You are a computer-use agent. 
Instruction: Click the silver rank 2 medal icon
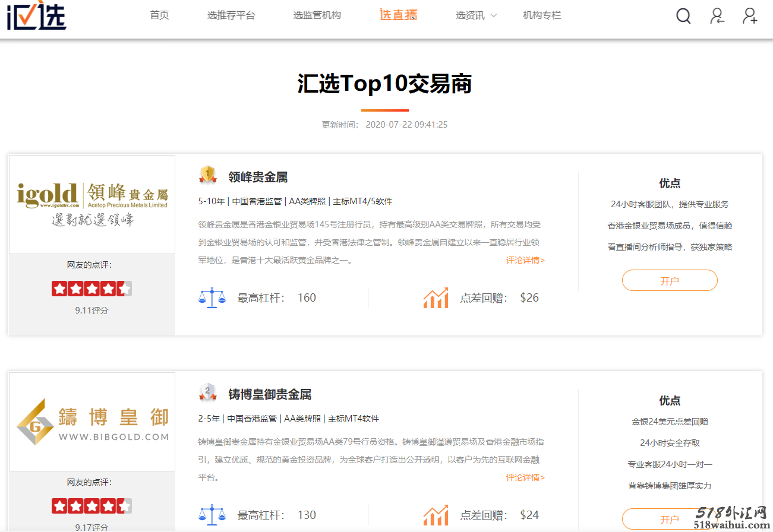[x=207, y=392]
